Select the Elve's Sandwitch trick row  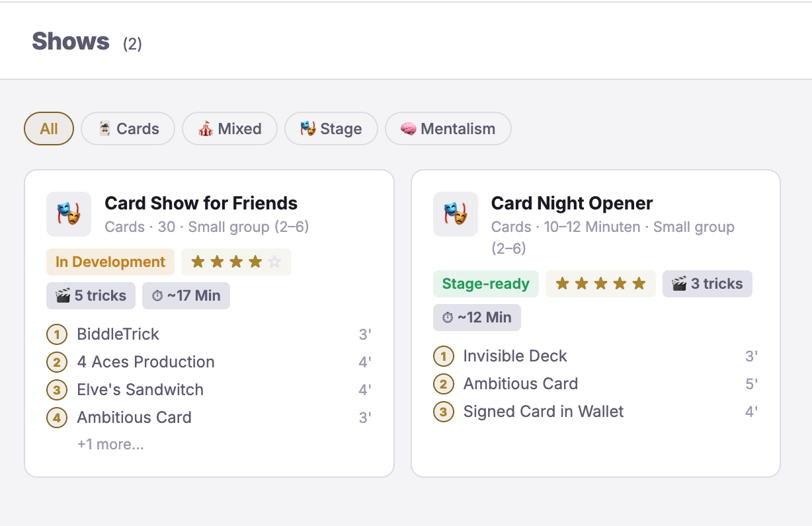click(209, 390)
